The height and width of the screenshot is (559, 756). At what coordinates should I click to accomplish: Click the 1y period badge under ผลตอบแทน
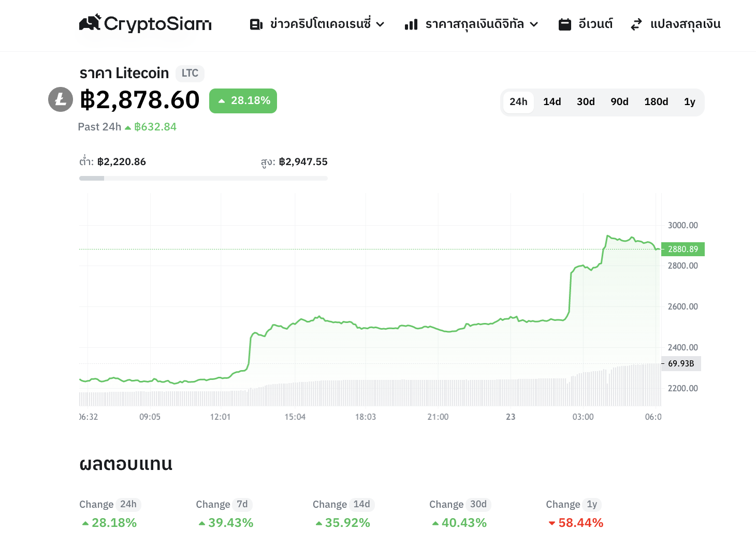pyautogui.click(x=592, y=504)
